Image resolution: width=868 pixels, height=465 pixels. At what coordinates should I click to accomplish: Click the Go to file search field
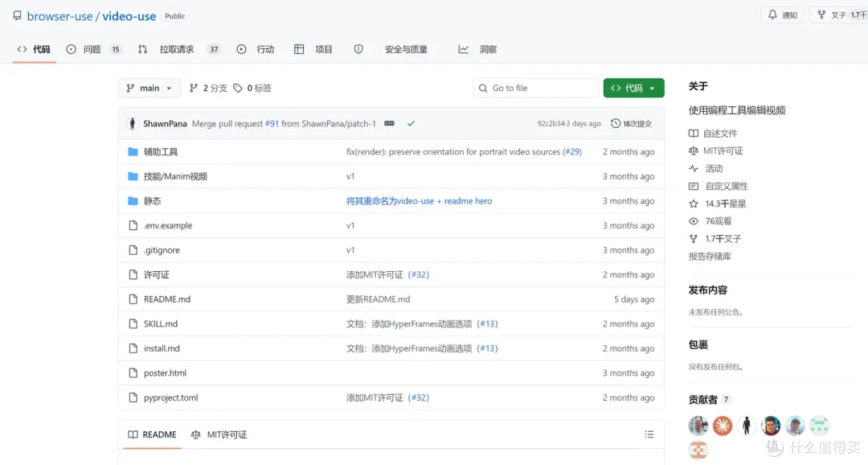tap(535, 88)
